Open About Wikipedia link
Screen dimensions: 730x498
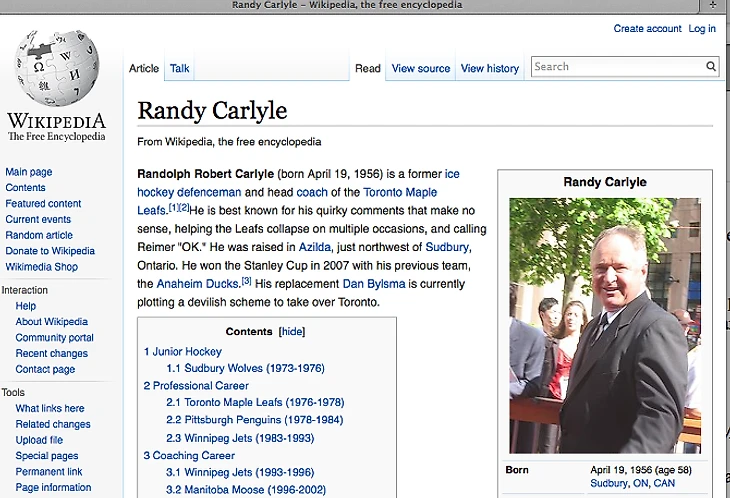click(x=52, y=322)
